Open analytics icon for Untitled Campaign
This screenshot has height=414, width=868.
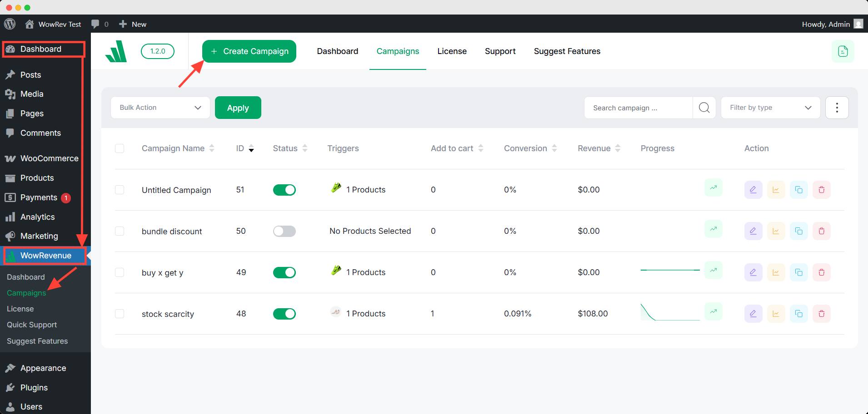776,190
